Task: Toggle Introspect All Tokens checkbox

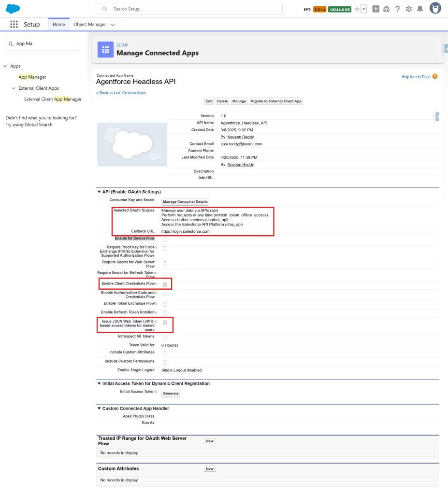Action: pyautogui.click(x=165, y=337)
